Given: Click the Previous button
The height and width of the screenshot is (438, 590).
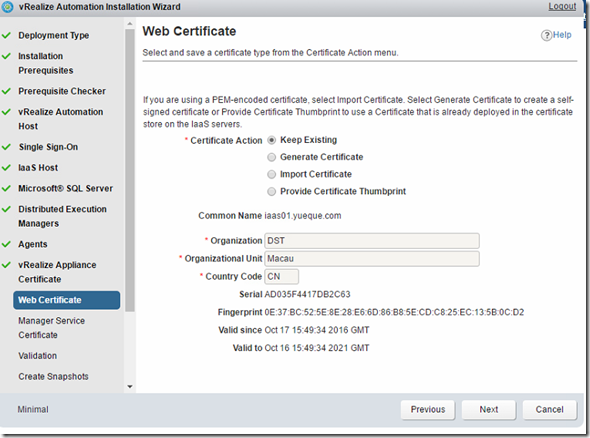Looking at the screenshot, I should [428, 409].
